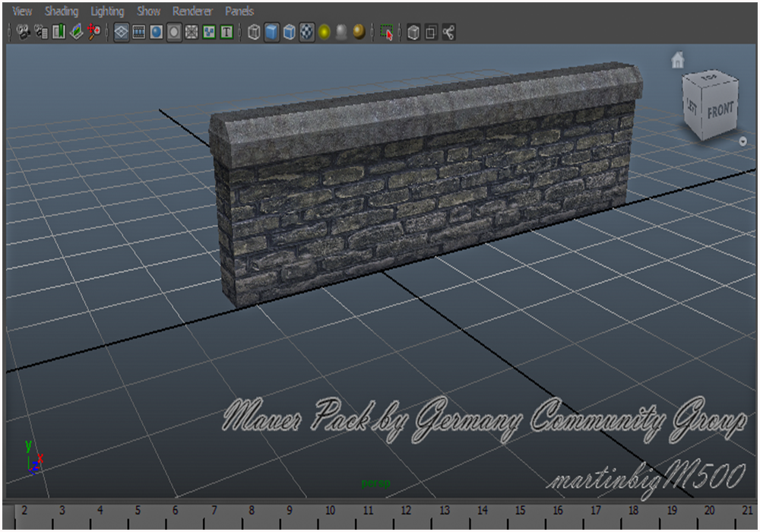This screenshot has height=532, width=760.
Task: Toggle the Resolution Gate display
Action: 156,33
